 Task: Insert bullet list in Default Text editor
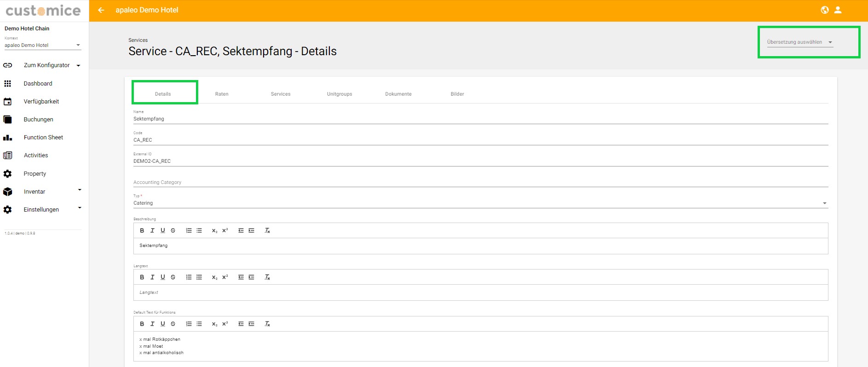[199, 324]
